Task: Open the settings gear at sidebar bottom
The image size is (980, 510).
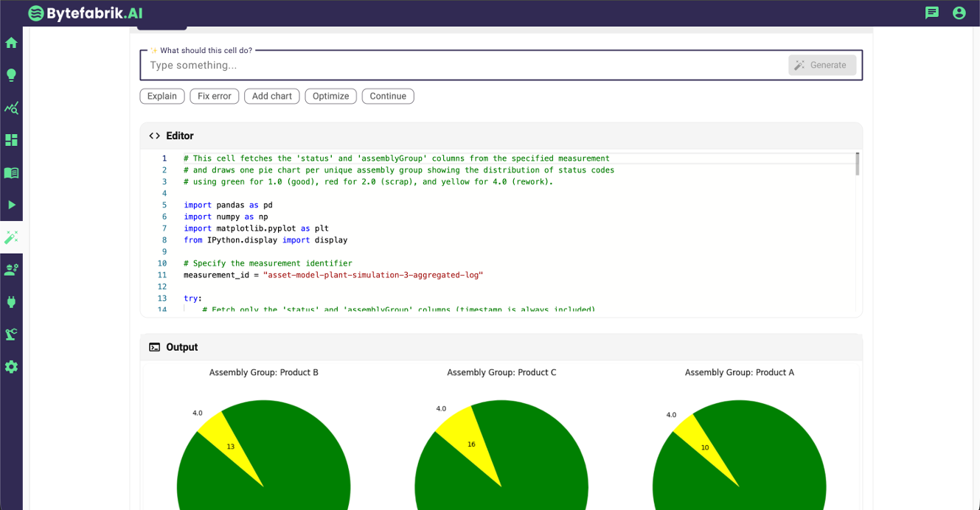Action: [11, 366]
